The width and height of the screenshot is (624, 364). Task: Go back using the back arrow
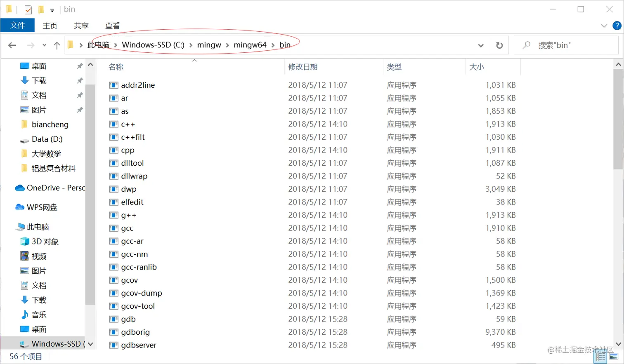[x=12, y=45]
